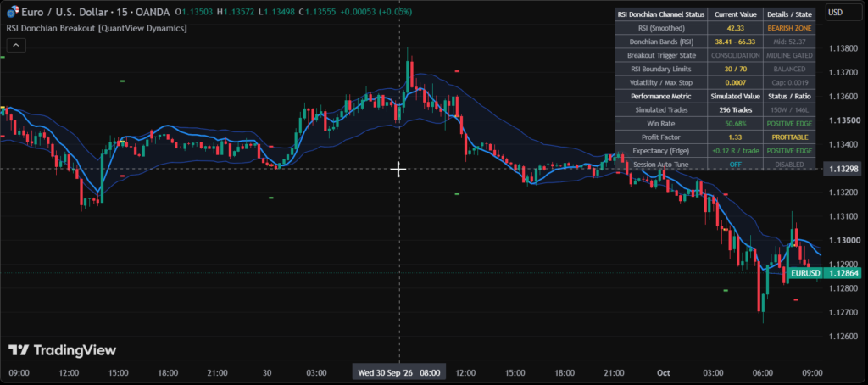Click the Profit Factor 1.33 value
The height and width of the screenshot is (385, 868).
coord(735,137)
